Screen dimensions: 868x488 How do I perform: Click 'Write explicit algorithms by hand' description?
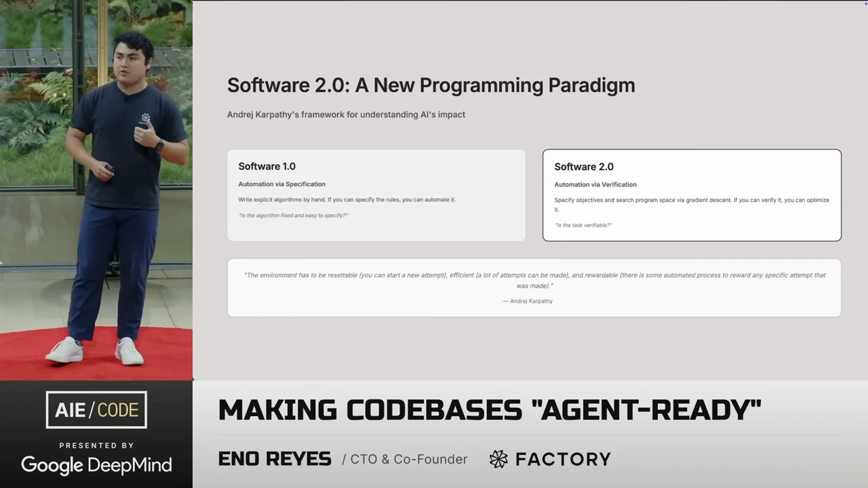coord(347,200)
